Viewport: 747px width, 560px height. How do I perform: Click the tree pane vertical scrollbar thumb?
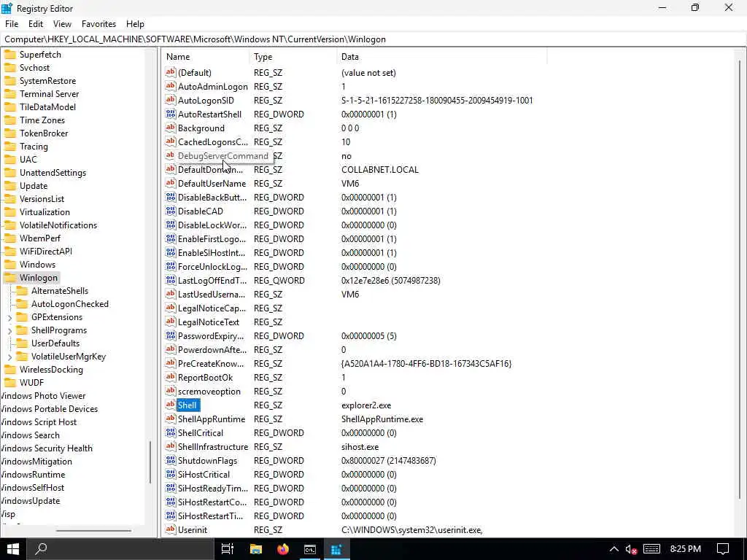[x=150, y=462]
